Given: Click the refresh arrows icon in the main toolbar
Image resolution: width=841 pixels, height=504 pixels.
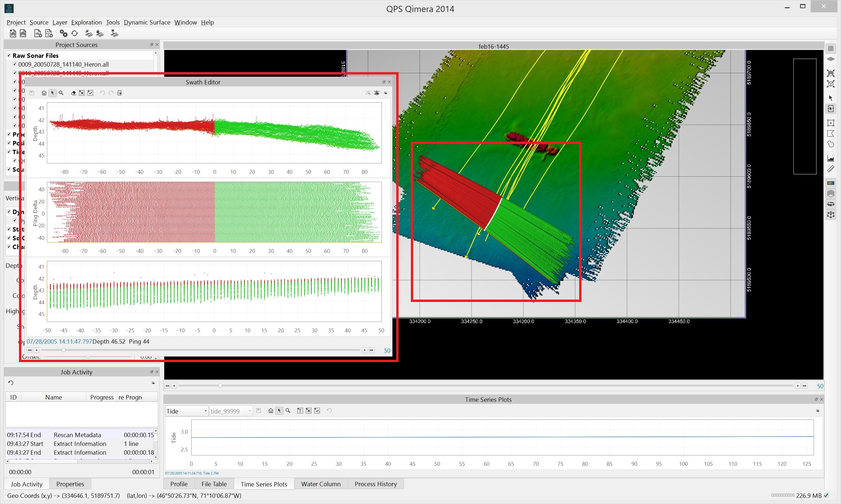Looking at the screenshot, I should (x=75, y=33).
